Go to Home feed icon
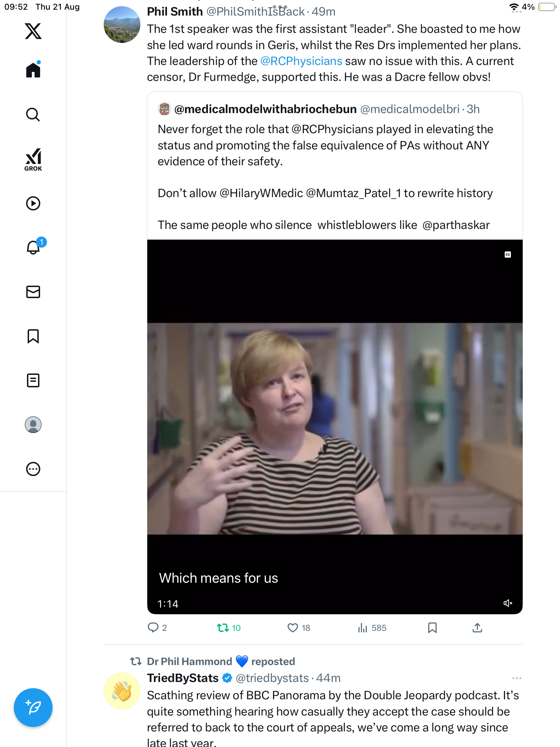560x747 pixels. pos(33,70)
